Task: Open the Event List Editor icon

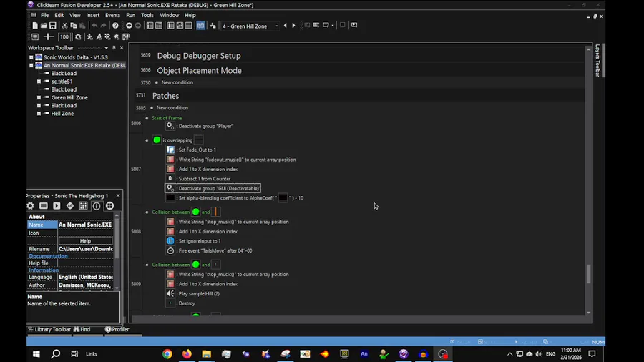Action: coord(188,26)
